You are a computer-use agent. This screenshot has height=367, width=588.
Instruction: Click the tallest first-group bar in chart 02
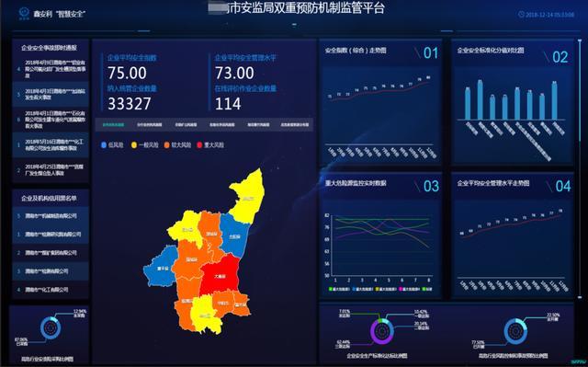(480, 100)
